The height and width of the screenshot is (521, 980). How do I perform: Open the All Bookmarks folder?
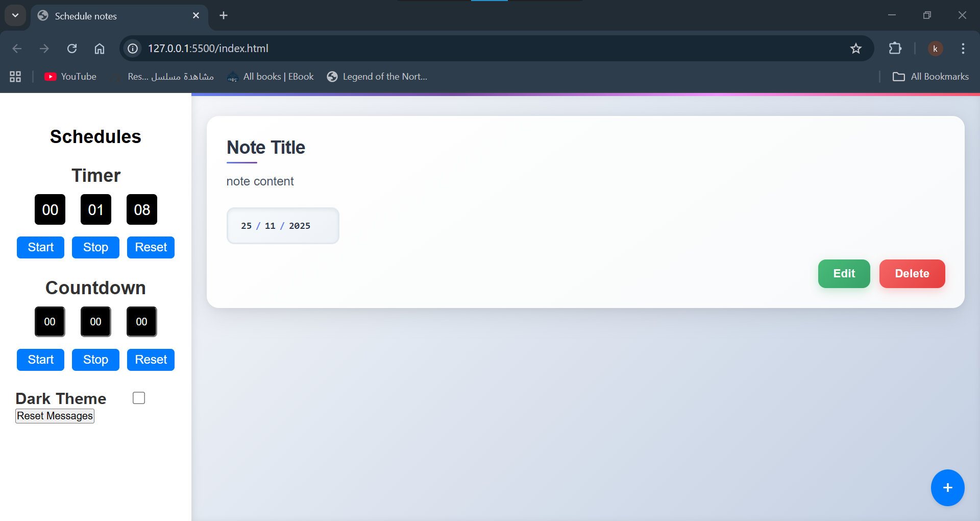930,77
